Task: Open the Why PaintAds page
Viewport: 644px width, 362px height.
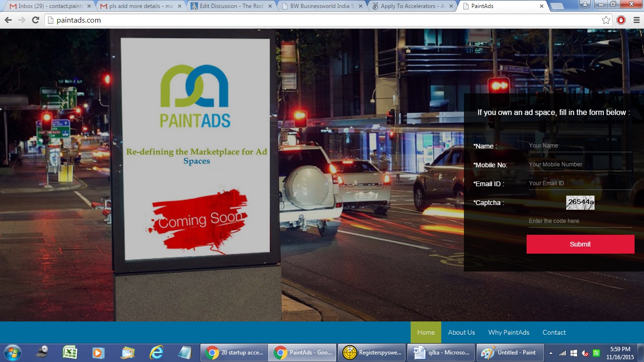Action: pyautogui.click(x=509, y=332)
